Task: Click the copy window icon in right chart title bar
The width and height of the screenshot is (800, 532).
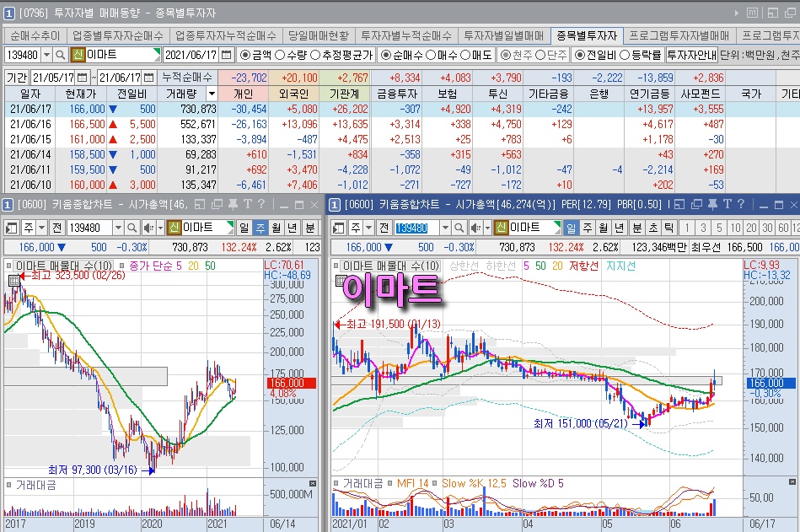Action: [696, 205]
